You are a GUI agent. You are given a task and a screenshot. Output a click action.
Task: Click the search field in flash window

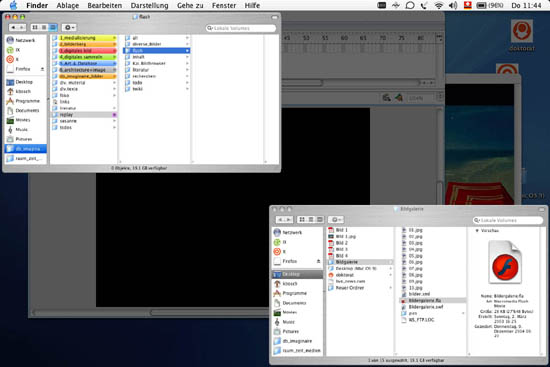tap(241, 28)
